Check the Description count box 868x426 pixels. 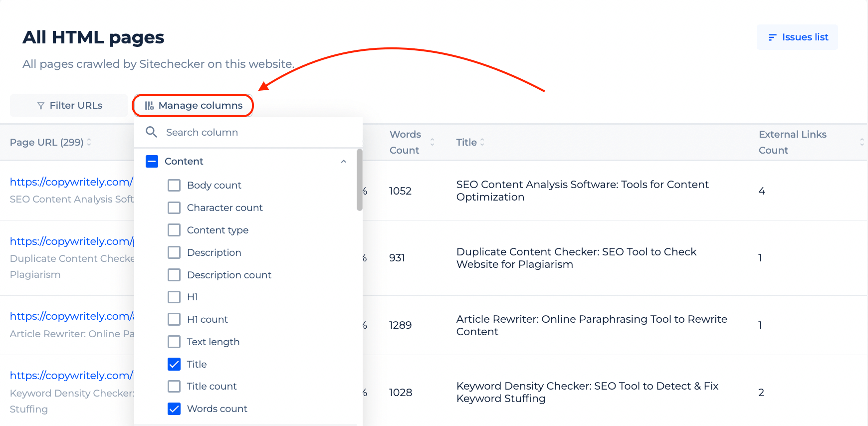click(x=174, y=275)
